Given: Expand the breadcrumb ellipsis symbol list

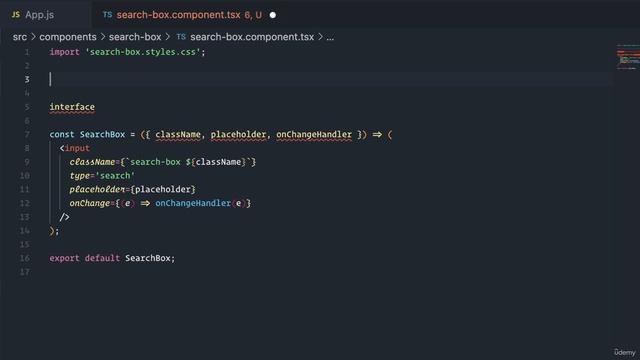Looking at the screenshot, I should 330,37.
